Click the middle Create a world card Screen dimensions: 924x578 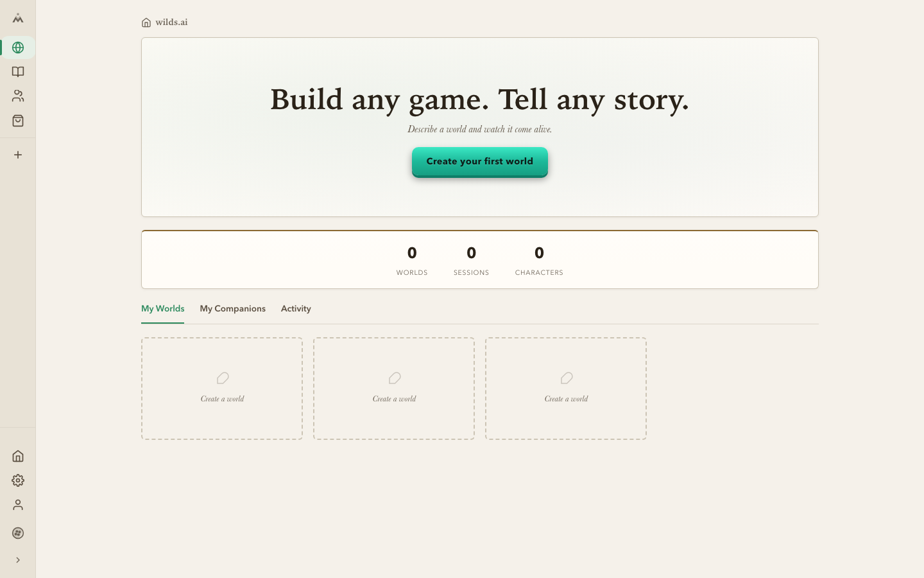[393, 388]
